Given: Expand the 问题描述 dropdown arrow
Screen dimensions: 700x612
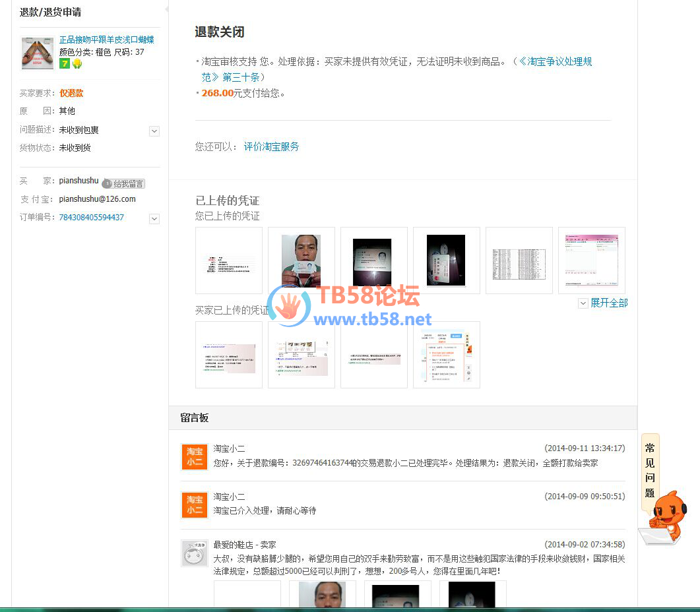Looking at the screenshot, I should [154, 131].
